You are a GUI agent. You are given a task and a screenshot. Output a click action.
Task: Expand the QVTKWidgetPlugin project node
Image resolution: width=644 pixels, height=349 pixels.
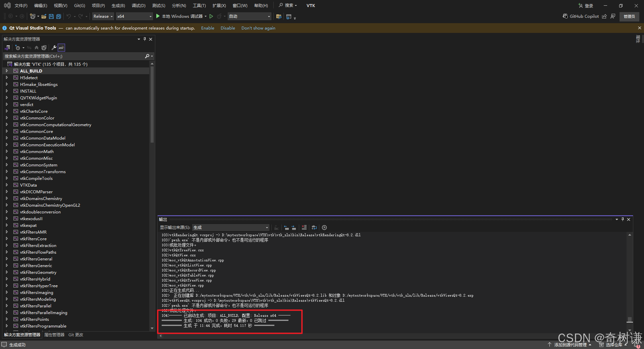point(7,98)
